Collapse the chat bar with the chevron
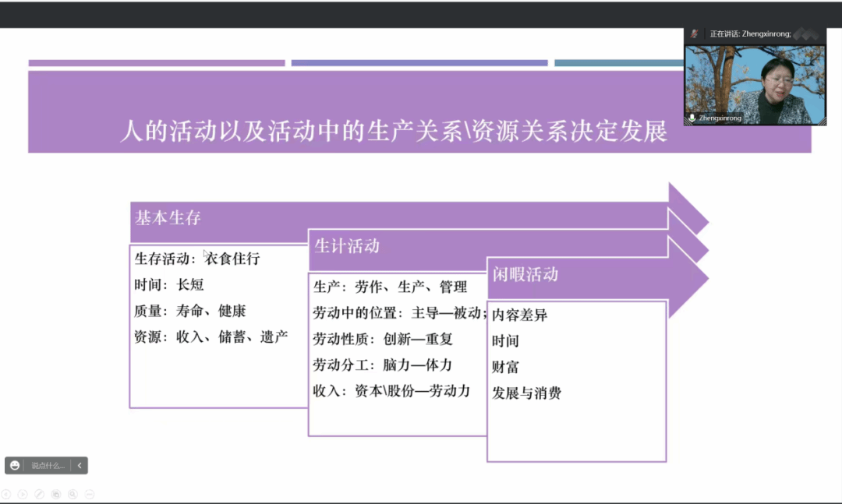The image size is (842, 504). coord(79,465)
